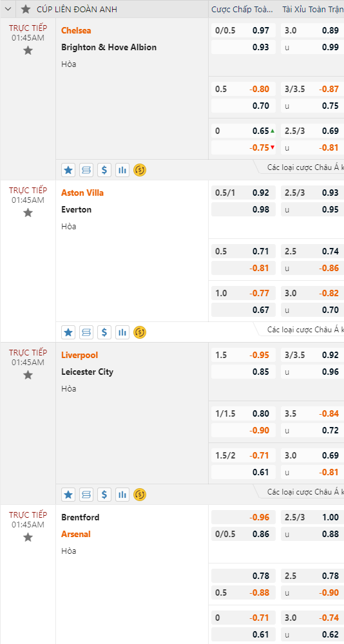Click the gold coin icon under Chelsea match
The image size is (344, 644).
[x=140, y=169]
